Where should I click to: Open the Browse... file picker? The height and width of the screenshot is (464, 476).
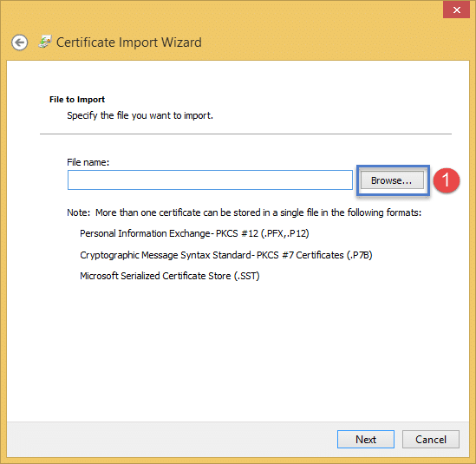[x=392, y=180]
